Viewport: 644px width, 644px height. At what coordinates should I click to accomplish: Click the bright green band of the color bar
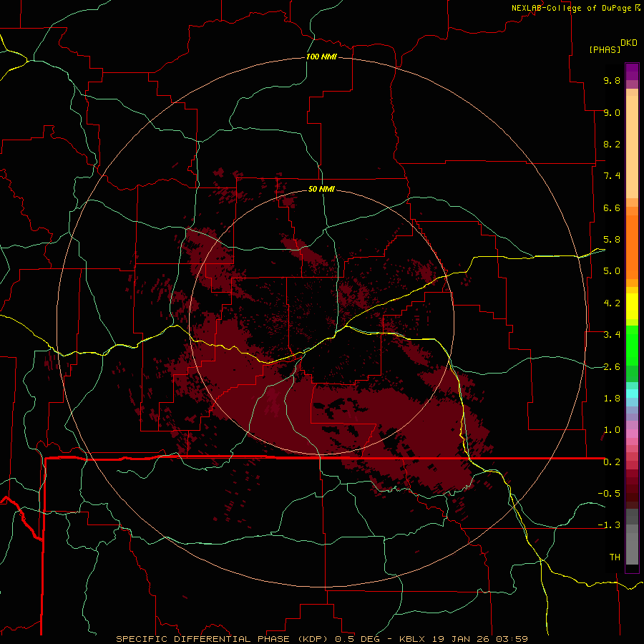(x=632, y=345)
